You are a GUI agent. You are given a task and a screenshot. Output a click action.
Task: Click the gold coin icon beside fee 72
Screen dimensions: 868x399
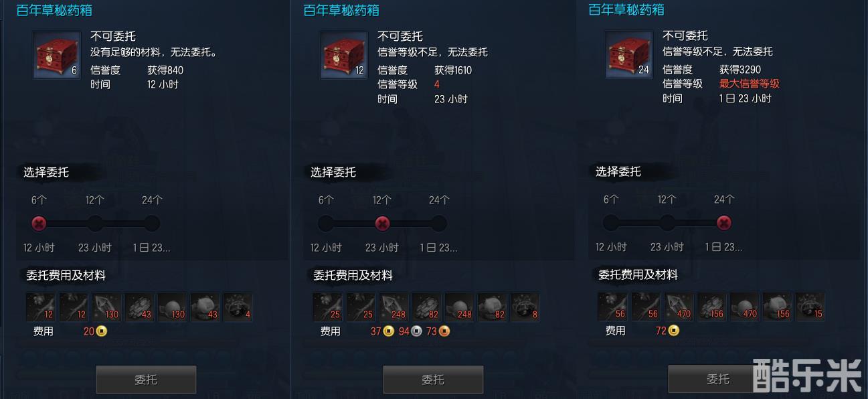click(673, 330)
